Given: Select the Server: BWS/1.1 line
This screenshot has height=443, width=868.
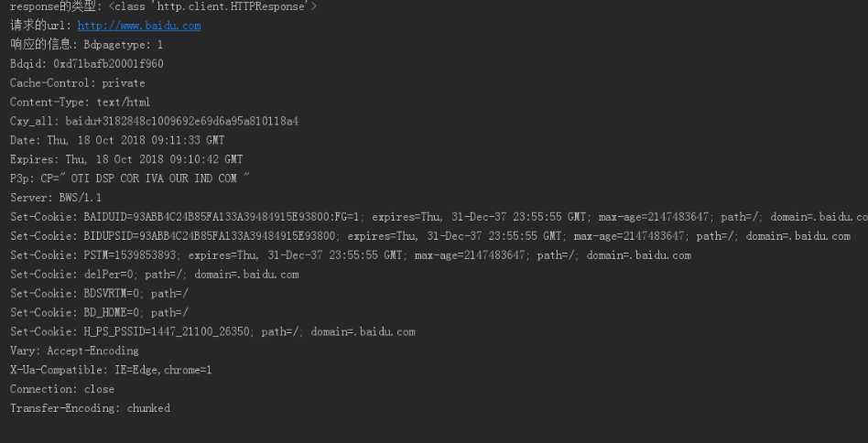Looking at the screenshot, I should click(56, 198).
